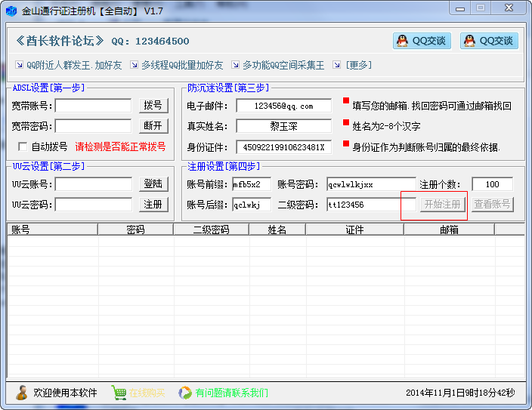This screenshot has width=532, height=410.
Task: Open QQ附近人群发王.加好友 link
Action: [74, 65]
